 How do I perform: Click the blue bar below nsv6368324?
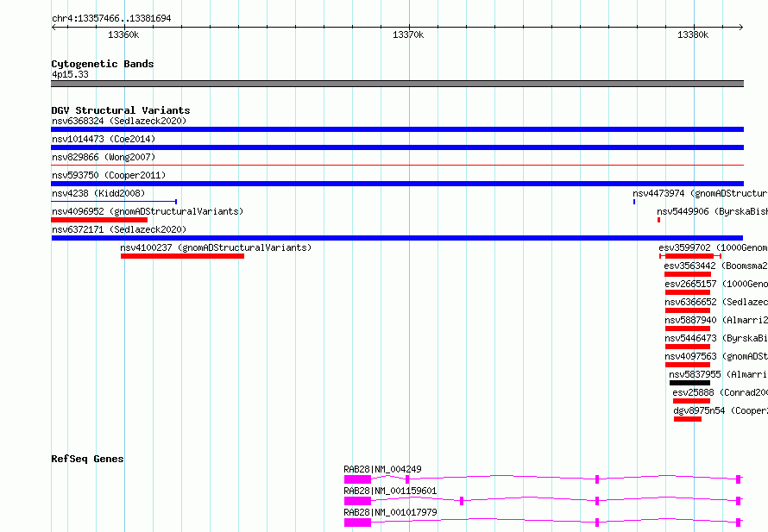click(397, 129)
